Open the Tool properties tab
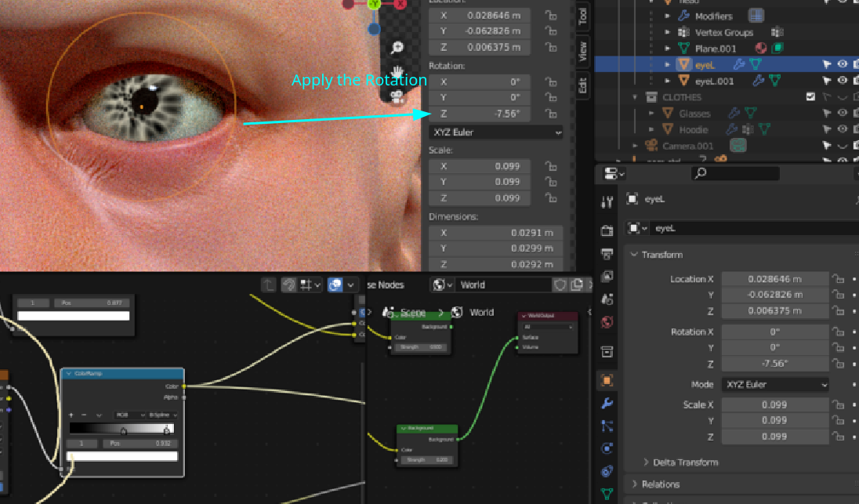 [x=607, y=203]
